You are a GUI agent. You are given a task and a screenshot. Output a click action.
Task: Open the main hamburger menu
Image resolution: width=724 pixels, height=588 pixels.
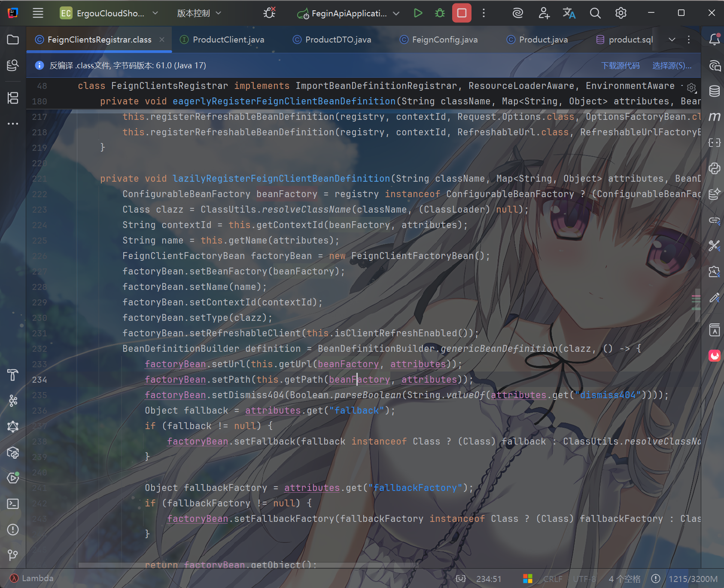tap(38, 13)
